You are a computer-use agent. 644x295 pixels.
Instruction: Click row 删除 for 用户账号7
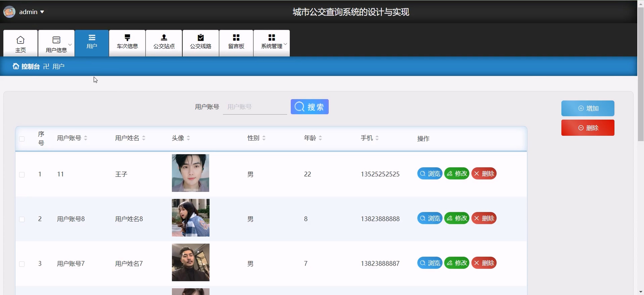click(x=484, y=263)
